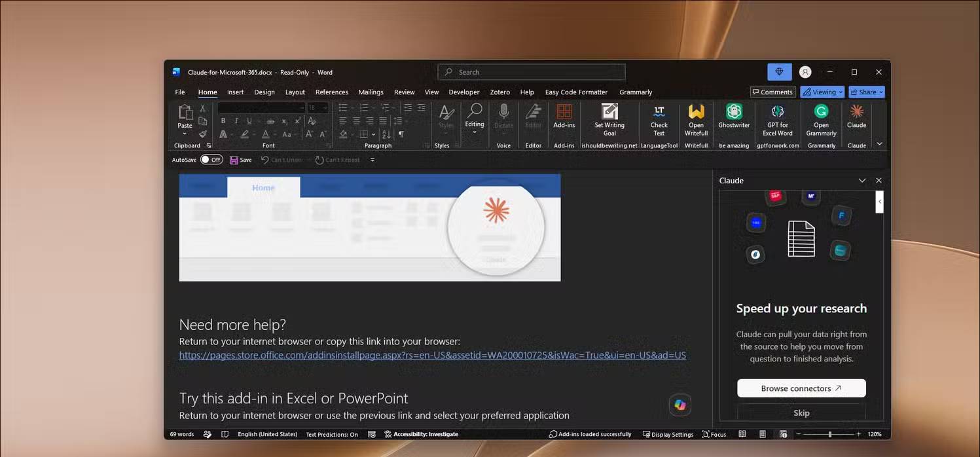The height and width of the screenshot is (457, 980).
Task: Click the Set Writing Goal icon
Action: click(609, 111)
